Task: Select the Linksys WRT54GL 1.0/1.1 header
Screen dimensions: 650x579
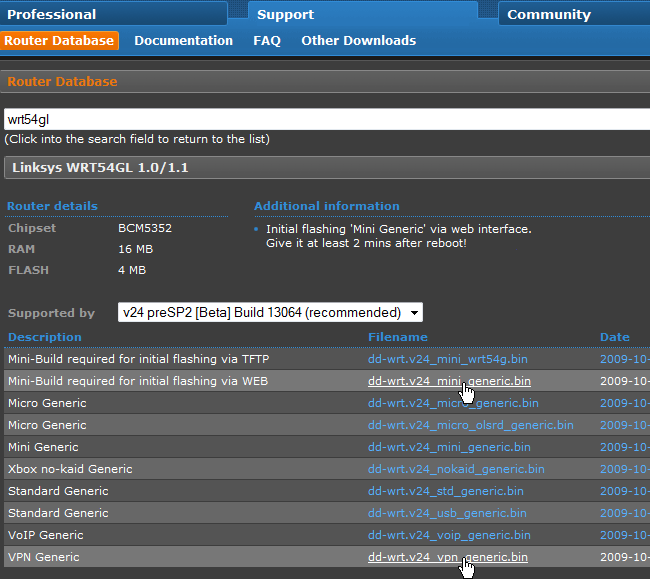Action: click(327, 168)
